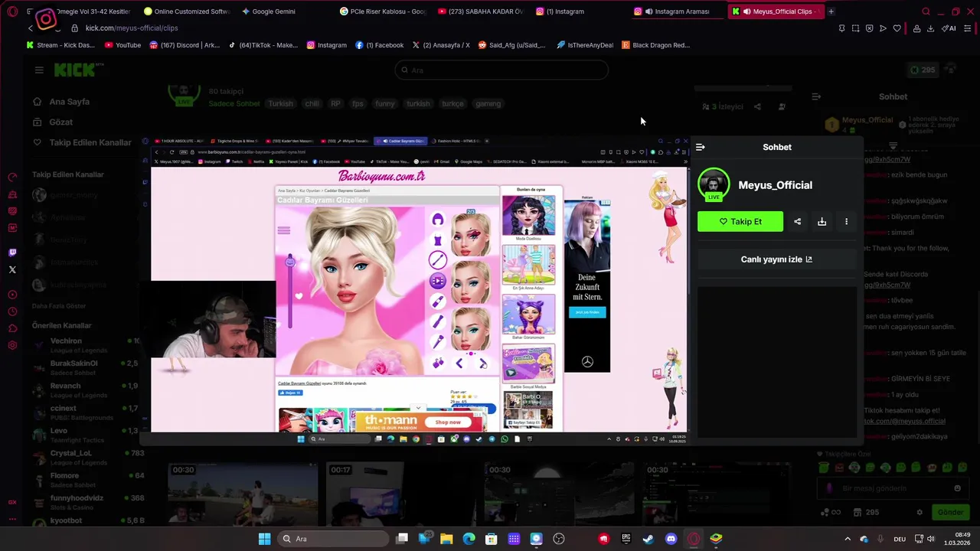Open Settings gear icon in Opera sidebar
This screenshot has height=551, width=980.
(12, 345)
